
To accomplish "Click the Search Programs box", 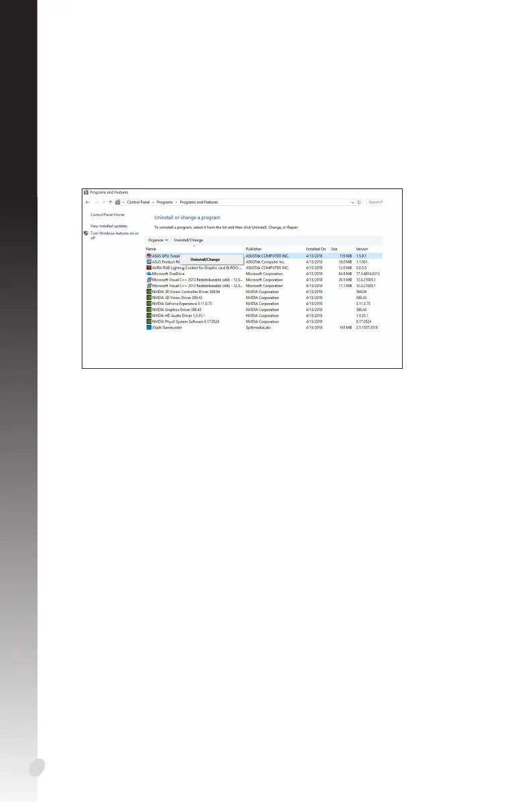I will (x=375, y=203).
